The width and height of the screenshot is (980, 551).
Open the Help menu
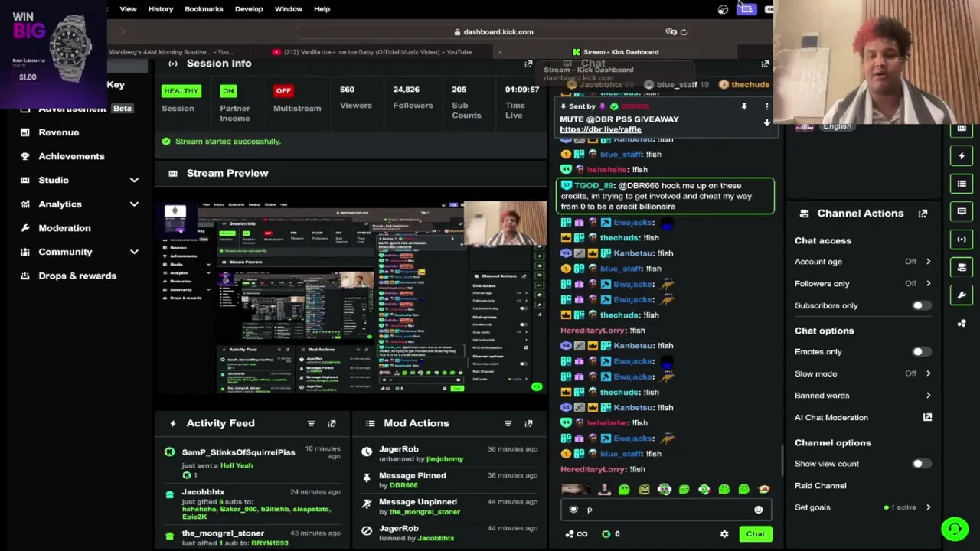pyautogui.click(x=322, y=9)
